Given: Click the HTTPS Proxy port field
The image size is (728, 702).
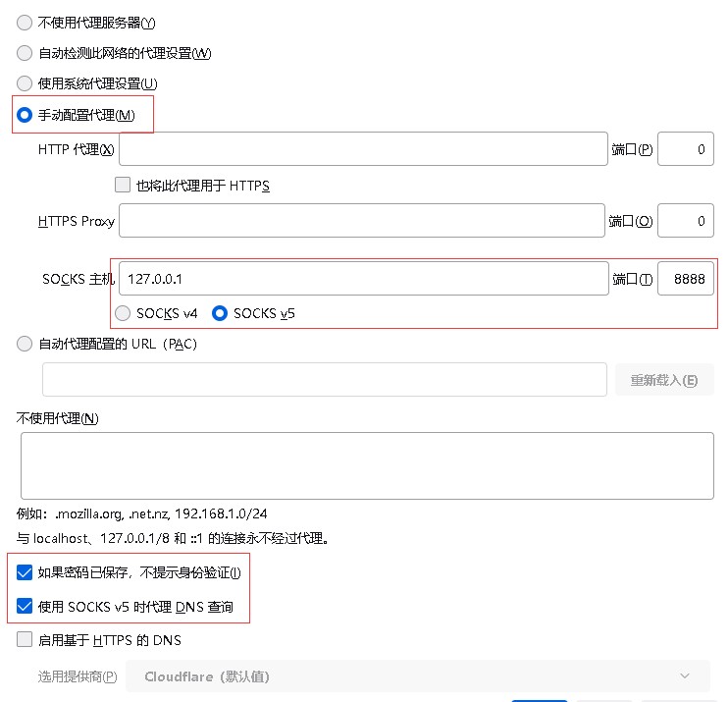Looking at the screenshot, I should pyautogui.click(x=685, y=220).
